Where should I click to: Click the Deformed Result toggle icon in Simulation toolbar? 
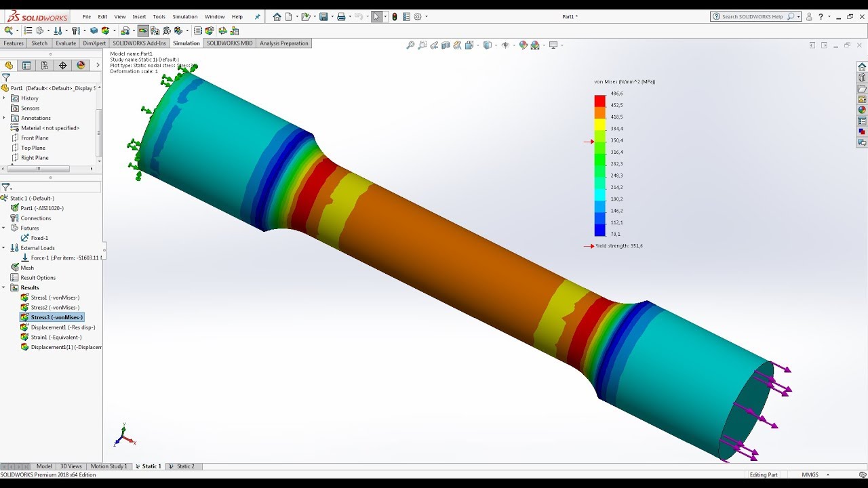click(x=143, y=30)
